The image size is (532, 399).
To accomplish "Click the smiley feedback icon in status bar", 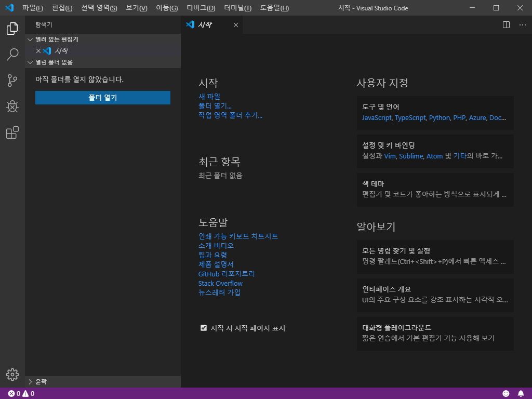I will pyautogui.click(x=506, y=393).
